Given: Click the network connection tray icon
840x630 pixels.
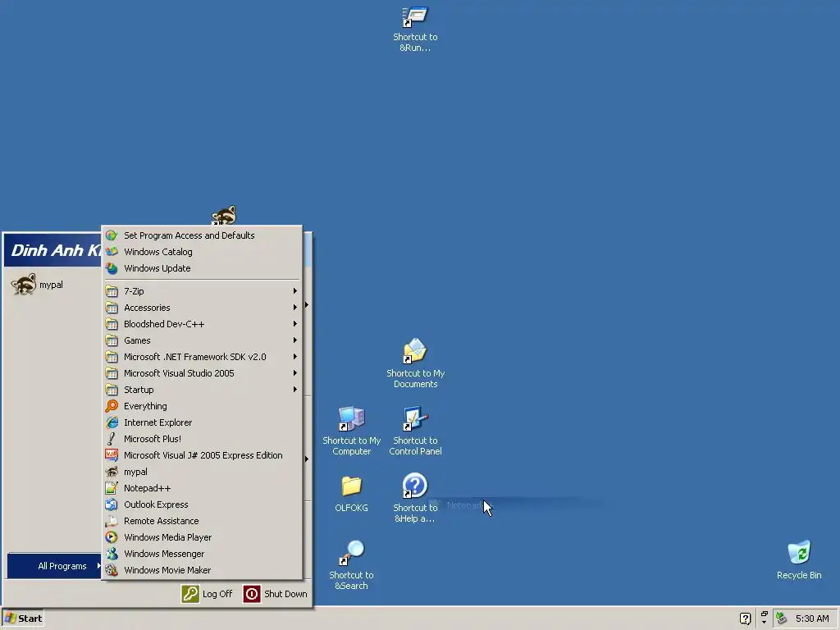Looking at the screenshot, I should click(x=782, y=619).
